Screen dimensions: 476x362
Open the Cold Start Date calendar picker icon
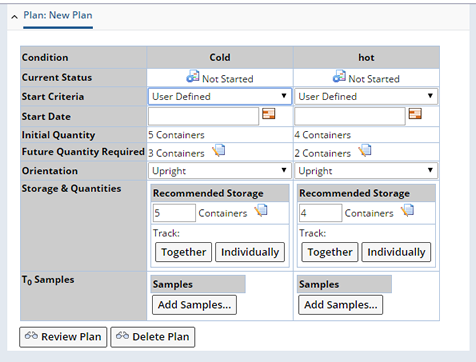pyautogui.click(x=268, y=114)
